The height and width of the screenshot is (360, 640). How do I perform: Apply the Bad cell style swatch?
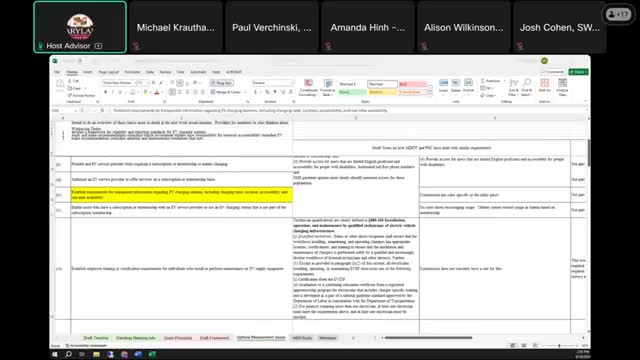point(412,84)
